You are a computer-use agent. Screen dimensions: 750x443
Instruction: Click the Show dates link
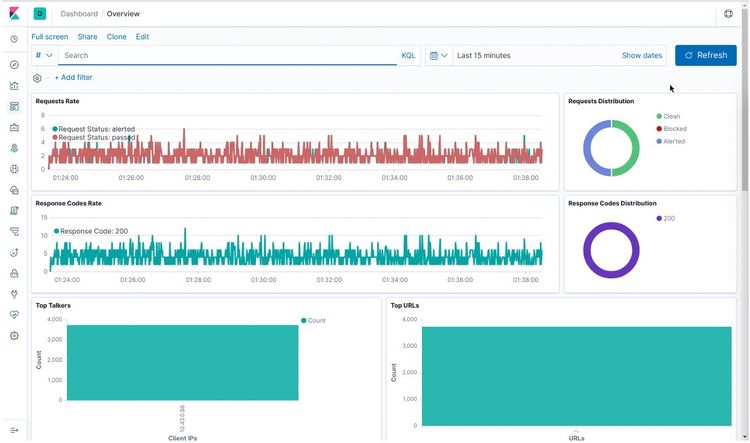(x=641, y=56)
